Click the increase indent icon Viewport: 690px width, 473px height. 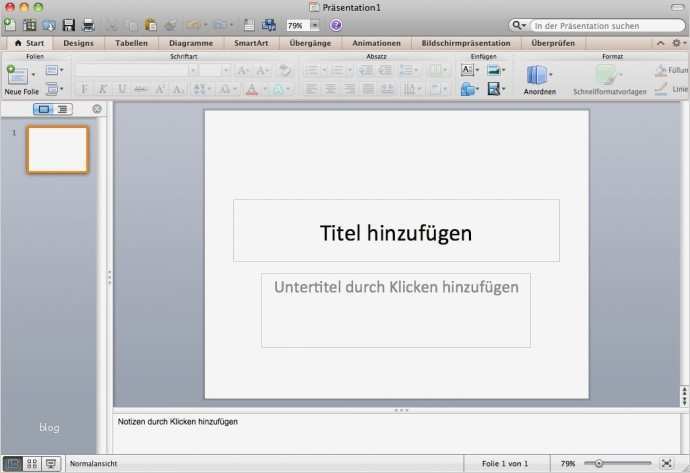[385, 70]
